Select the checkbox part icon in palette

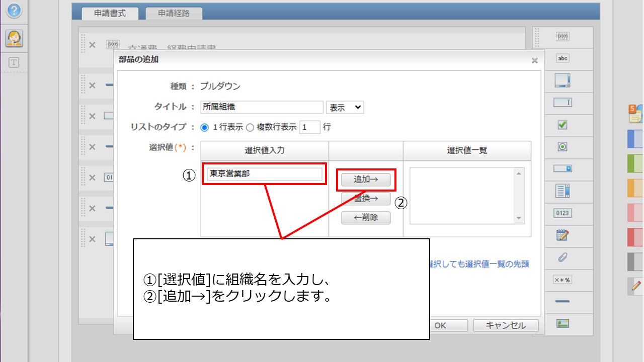(562, 125)
